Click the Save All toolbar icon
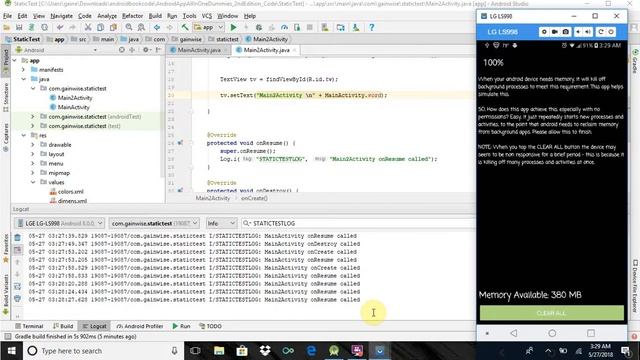Image resolution: width=640 pixels, height=360 pixels. click(19, 27)
